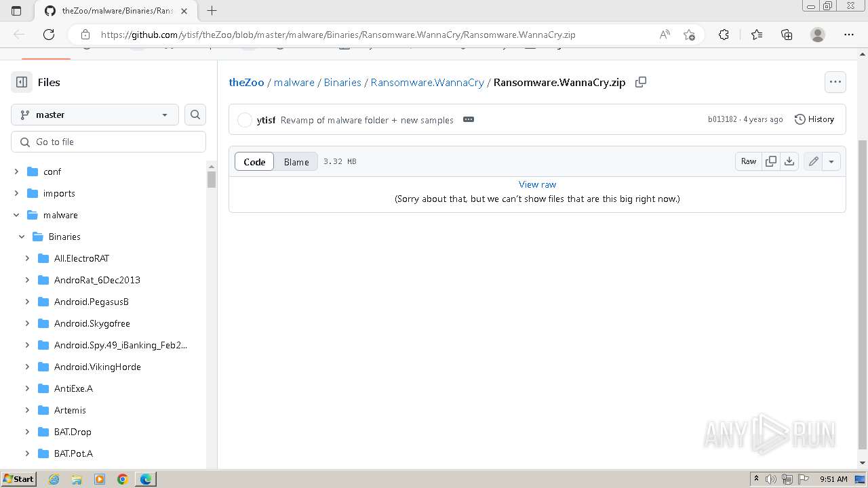Switch to the Blame view tab
The width and height of the screenshot is (868, 488).
(296, 161)
